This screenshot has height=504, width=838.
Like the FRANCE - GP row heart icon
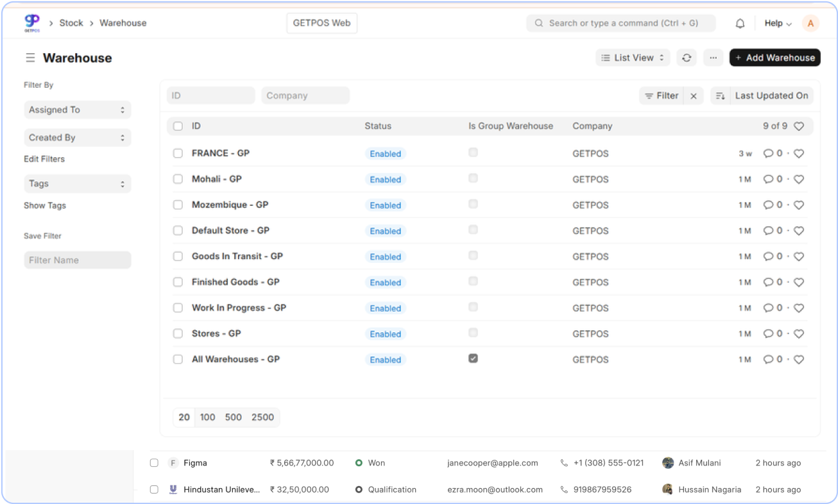click(799, 154)
